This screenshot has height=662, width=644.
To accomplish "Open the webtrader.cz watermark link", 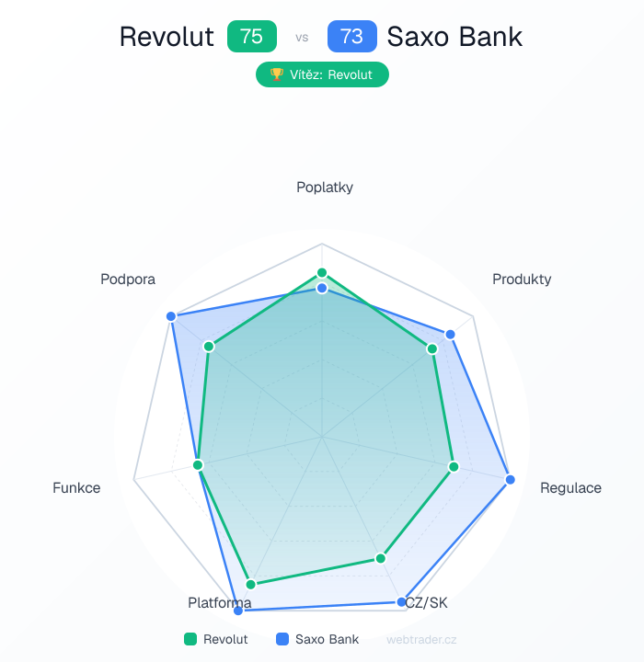I will click(421, 639).
